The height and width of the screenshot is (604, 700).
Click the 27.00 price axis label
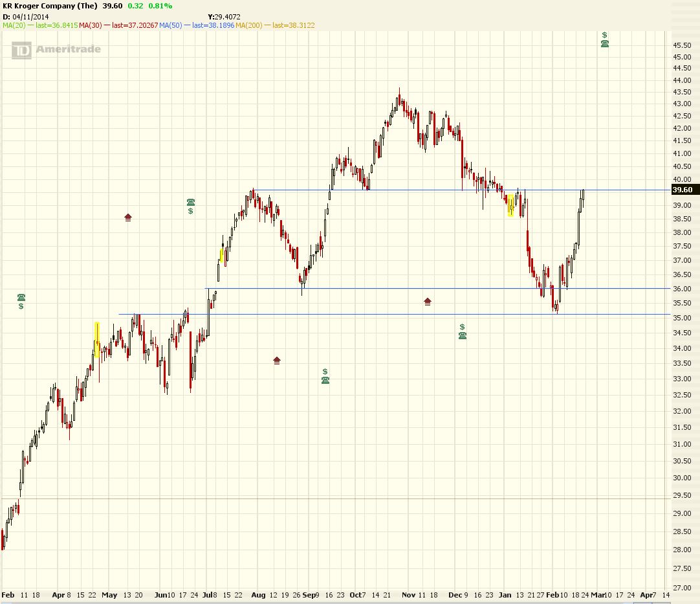682,588
